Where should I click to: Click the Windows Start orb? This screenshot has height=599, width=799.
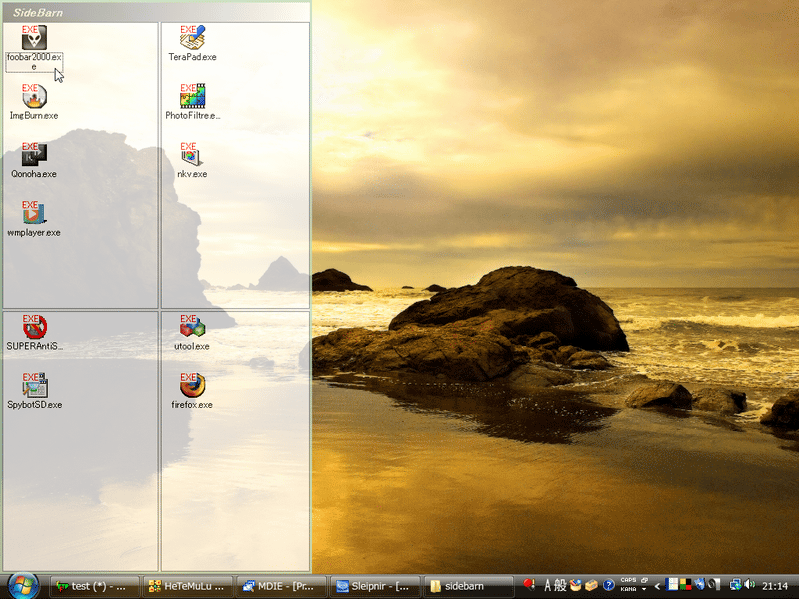click(21, 585)
